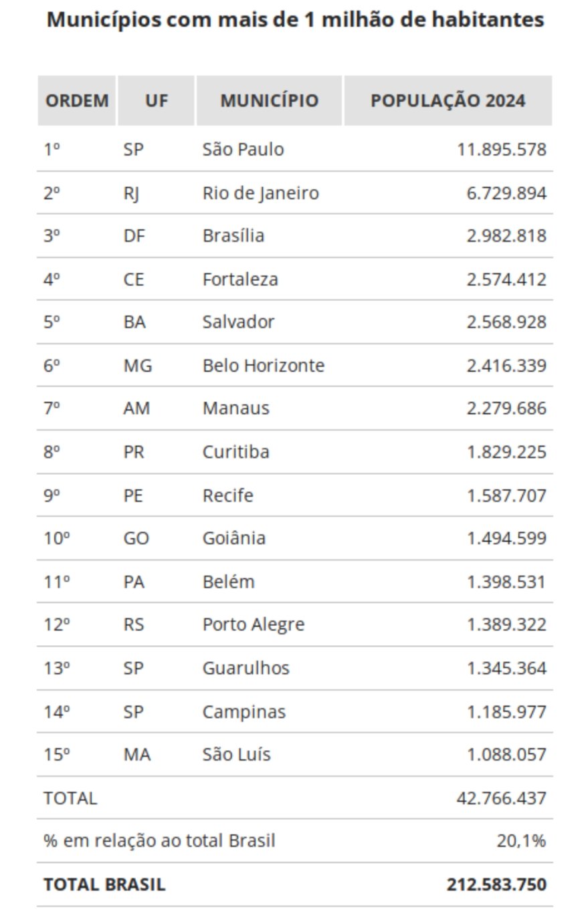Click the Guarulhos population 1.345.364

click(506, 668)
